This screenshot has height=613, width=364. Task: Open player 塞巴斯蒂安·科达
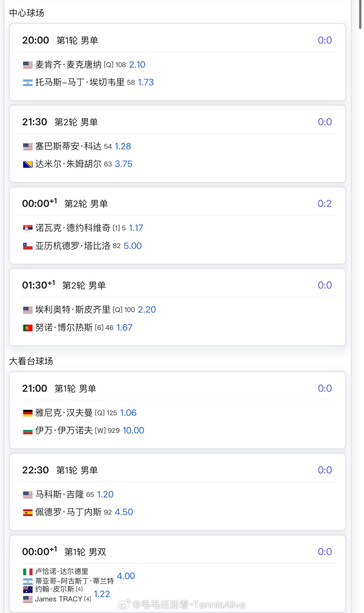click(68, 146)
